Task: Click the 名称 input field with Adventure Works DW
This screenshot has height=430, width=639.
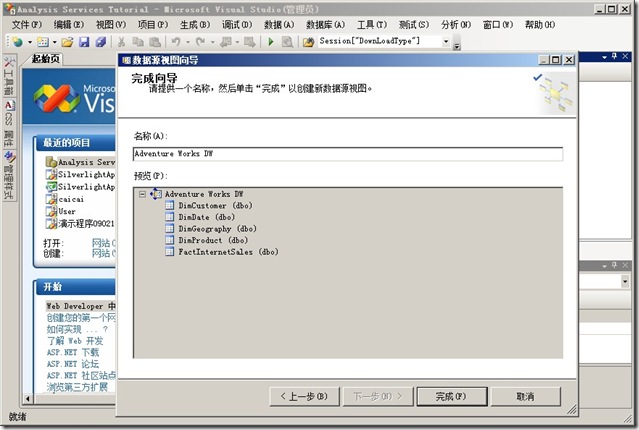Action: [348, 154]
